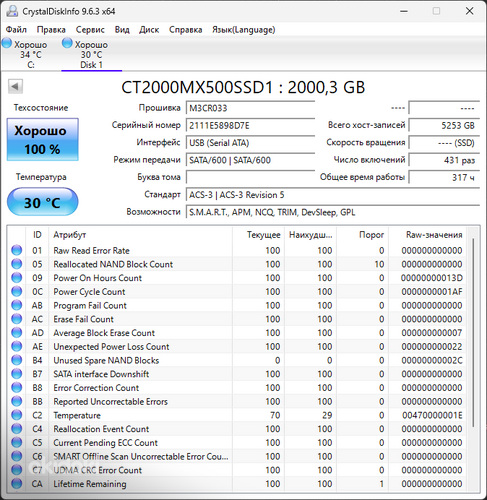The width and height of the screenshot is (487, 500).
Task: Click the empty Буква тома field
Action: pyautogui.click(x=250, y=177)
